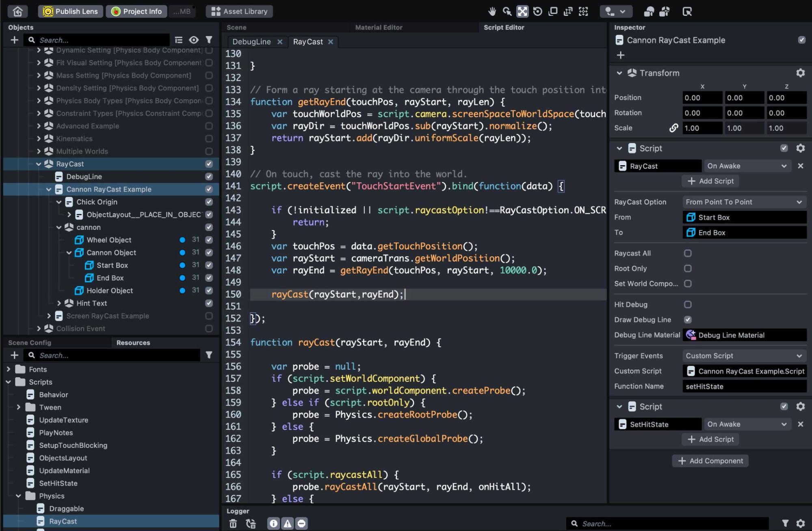
Task: Collapse the Transform section
Action: 619,73
